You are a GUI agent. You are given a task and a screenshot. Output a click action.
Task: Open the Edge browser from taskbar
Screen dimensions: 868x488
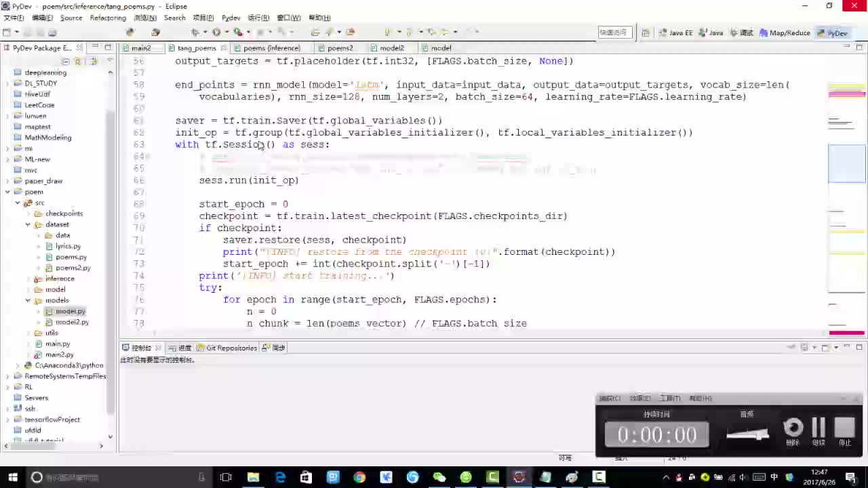tap(280, 477)
